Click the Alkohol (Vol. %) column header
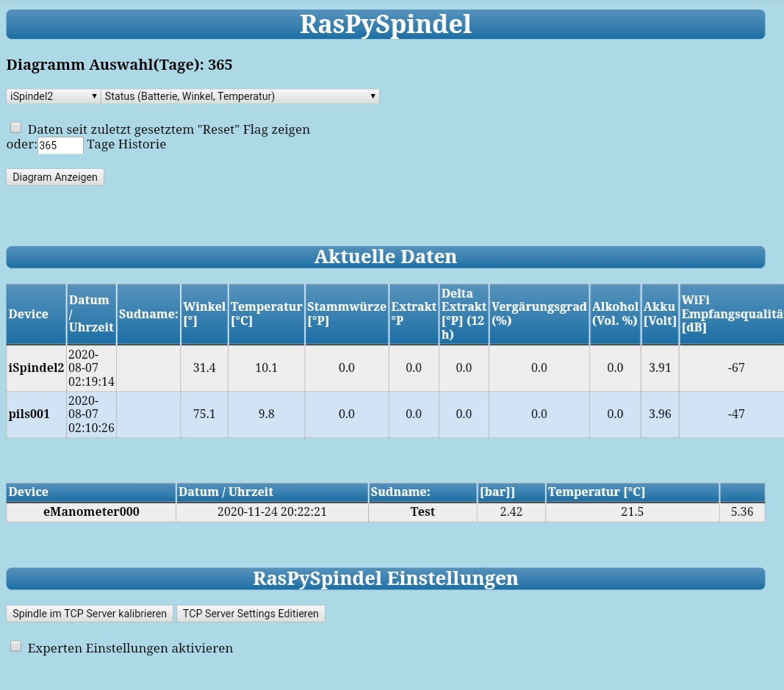 coord(615,314)
